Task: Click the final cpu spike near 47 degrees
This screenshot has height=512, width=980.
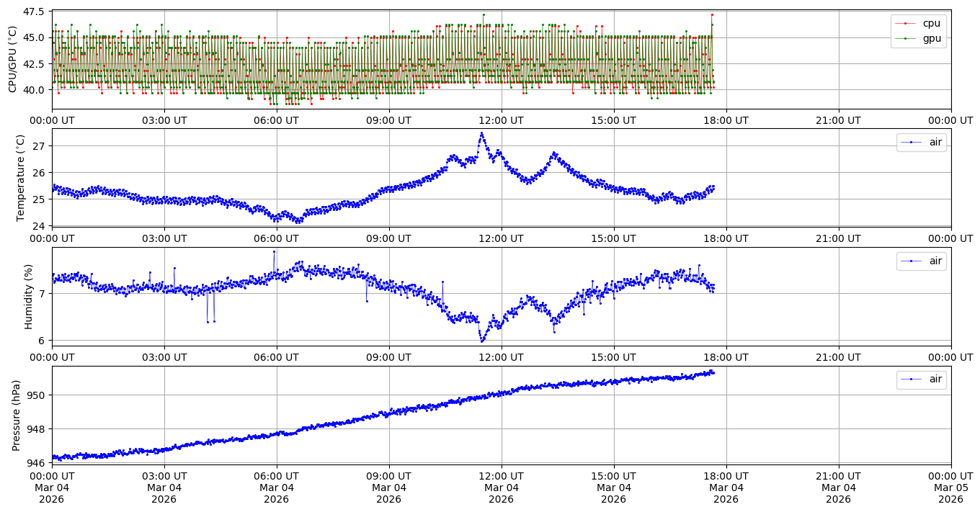Action: tap(712, 14)
